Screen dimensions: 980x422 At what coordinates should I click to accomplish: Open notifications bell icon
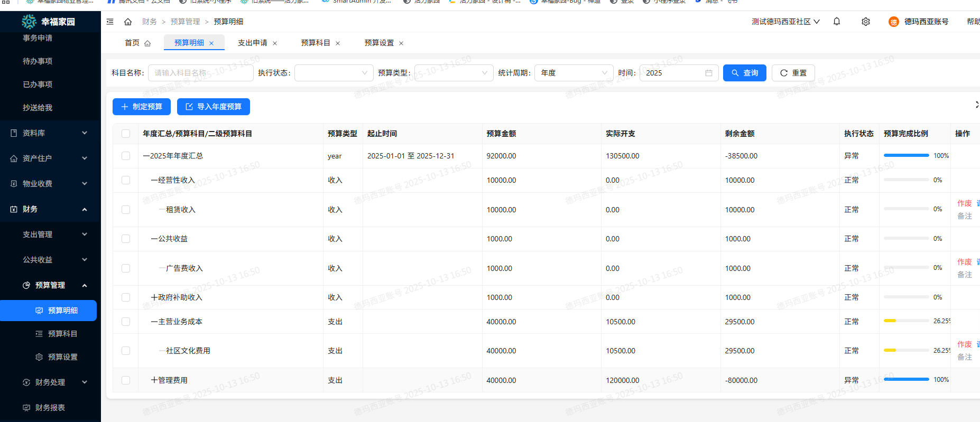pyautogui.click(x=837, y=22)
